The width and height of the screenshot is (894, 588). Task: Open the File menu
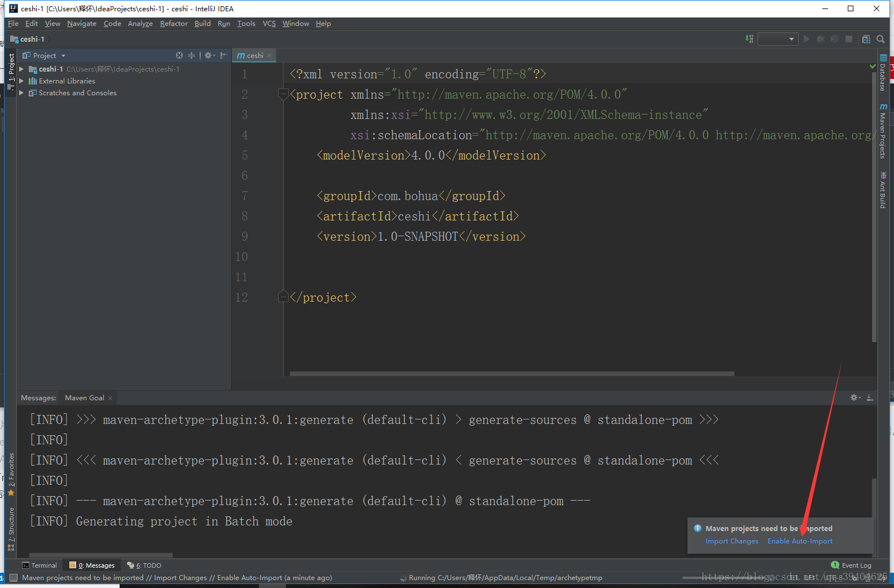(x=13, y=23)
